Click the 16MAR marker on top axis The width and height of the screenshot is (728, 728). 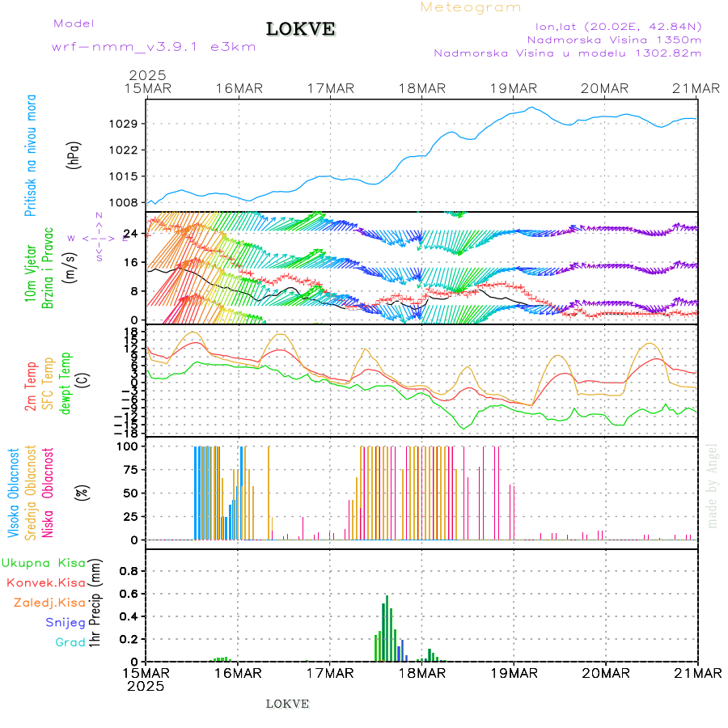[238, 87]
